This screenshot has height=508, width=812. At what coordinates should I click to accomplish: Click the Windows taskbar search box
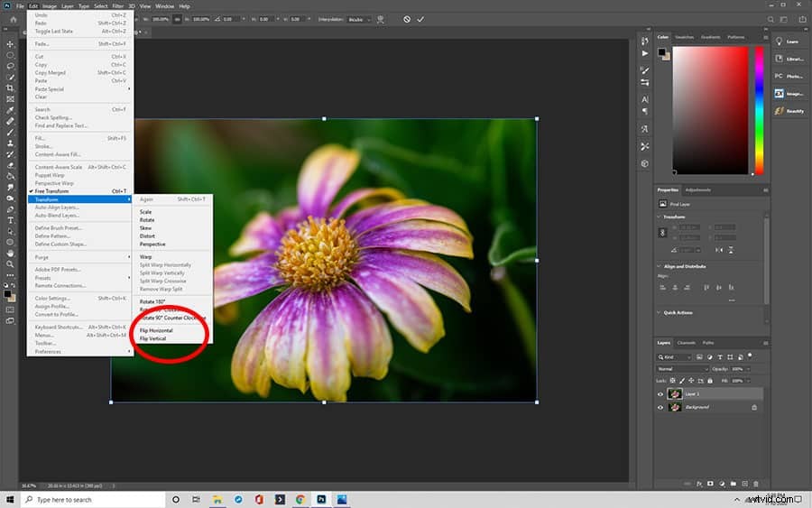pos(93,500)
